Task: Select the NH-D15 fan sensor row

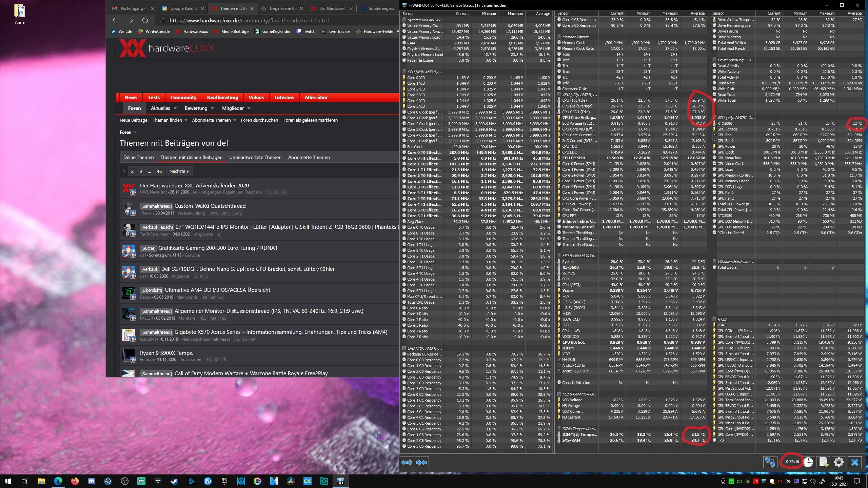Action: 632,360
